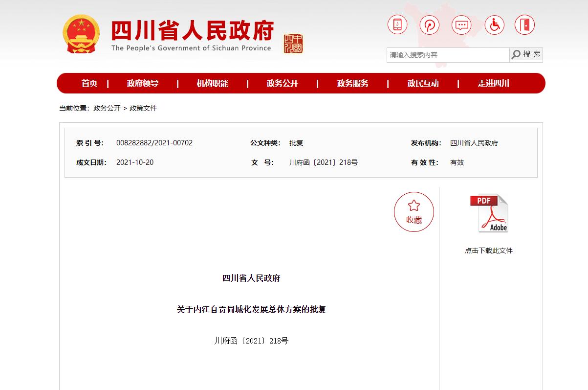
Task: Open the chat message bubble icon
Action: point(462,24)
